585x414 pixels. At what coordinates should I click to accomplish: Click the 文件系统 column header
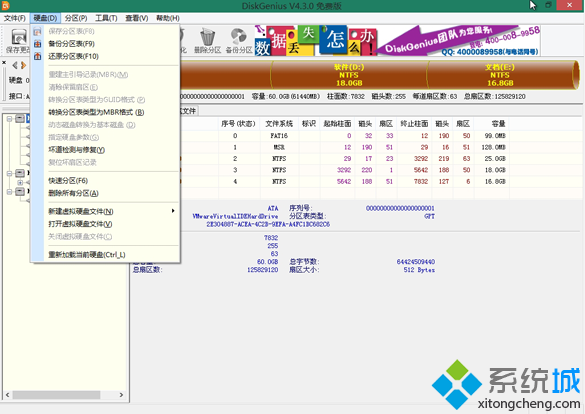[x=279, y=124]
